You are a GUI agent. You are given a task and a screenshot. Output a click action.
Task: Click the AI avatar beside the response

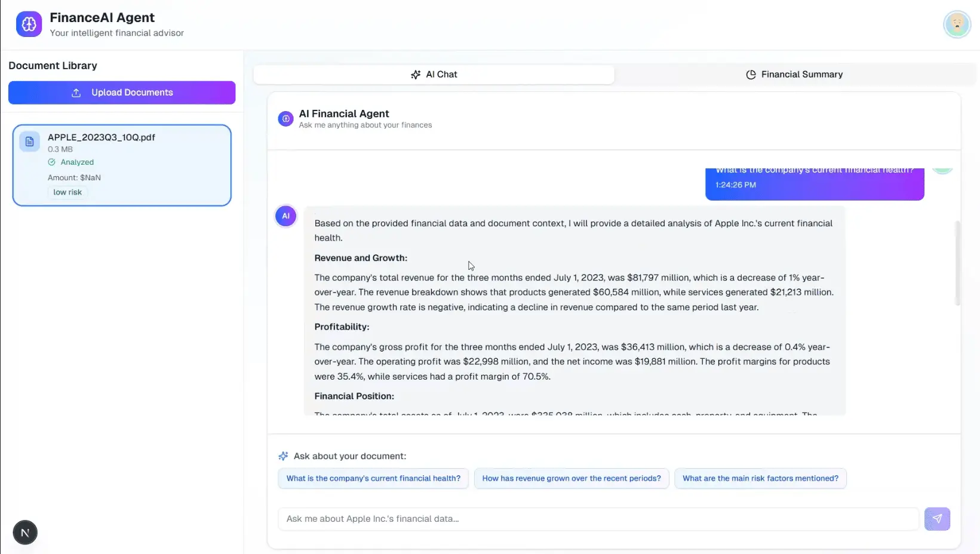[285, 216]
